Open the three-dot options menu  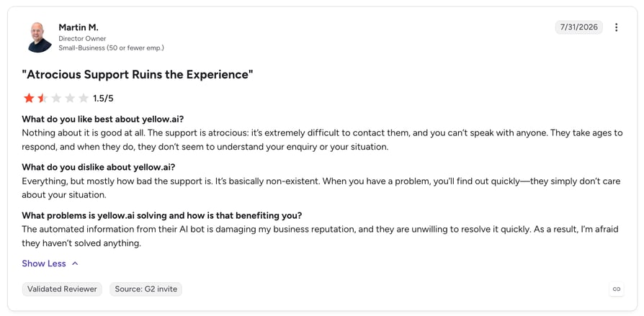point(616,27)
